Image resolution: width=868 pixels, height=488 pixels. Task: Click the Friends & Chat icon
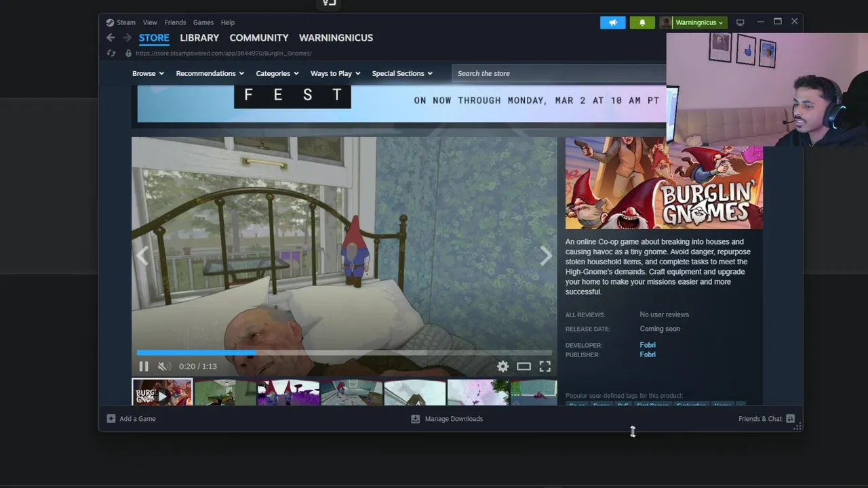[790, 419]
